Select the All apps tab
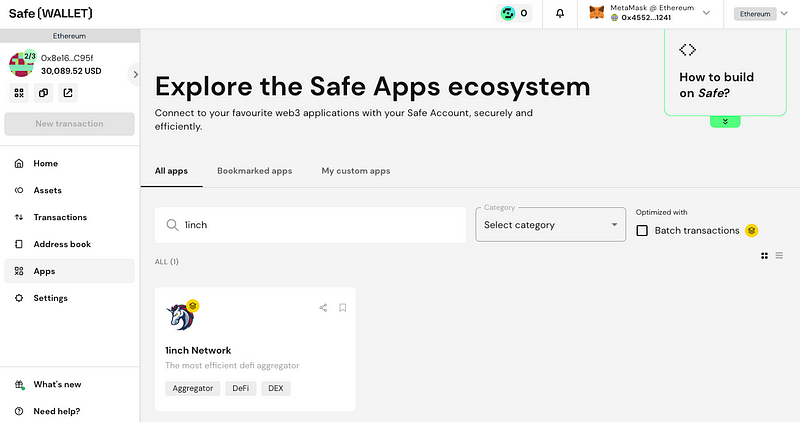This screenshot has height=422, width=800. pyautogui.click(x=171, y=171)
